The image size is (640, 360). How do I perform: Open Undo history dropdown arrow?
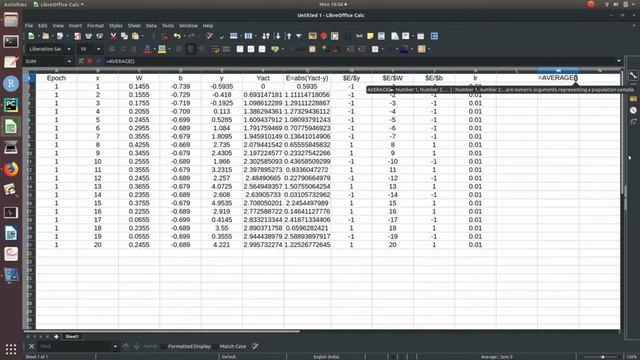(184, 36)
